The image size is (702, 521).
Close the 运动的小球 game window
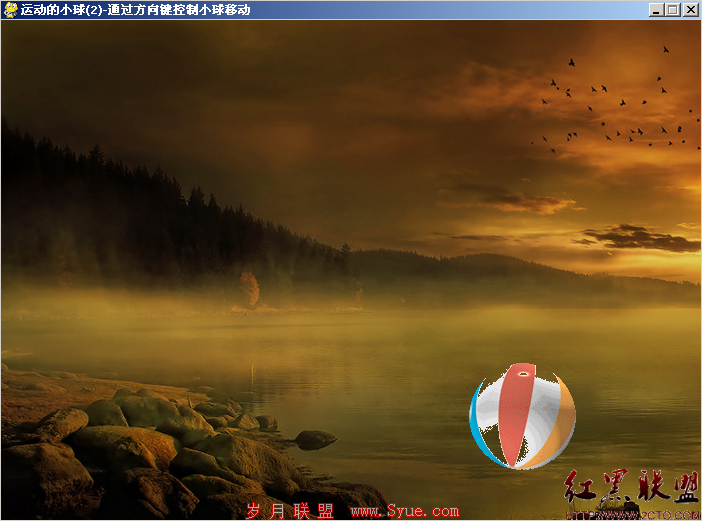689,10
